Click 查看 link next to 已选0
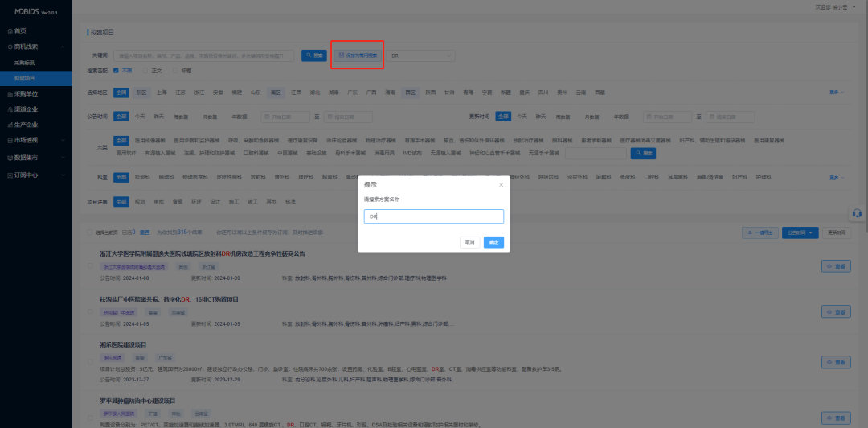Image resolution: width=868 pixels, height=428 pixels. (144, 233)
